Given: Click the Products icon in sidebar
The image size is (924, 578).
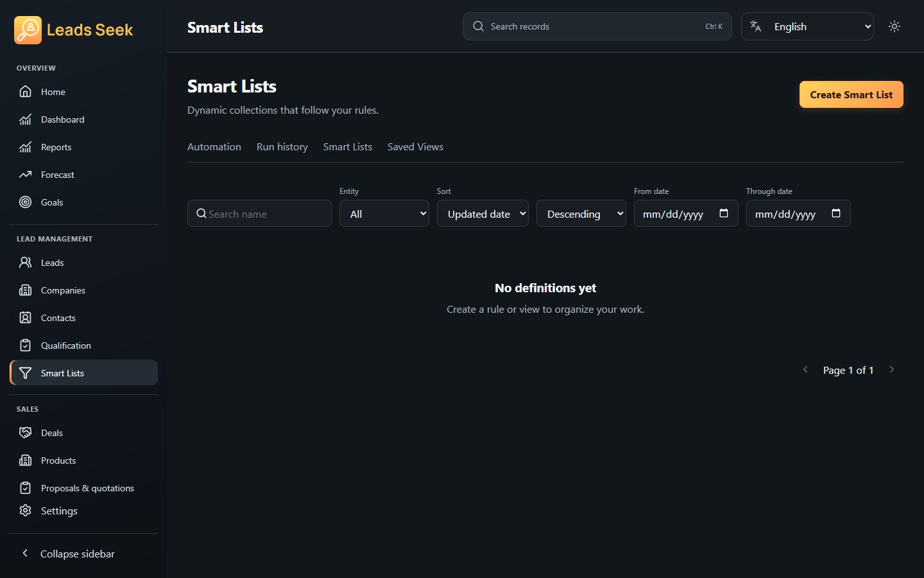Looking at the screenshot, I should coord(25,460).
